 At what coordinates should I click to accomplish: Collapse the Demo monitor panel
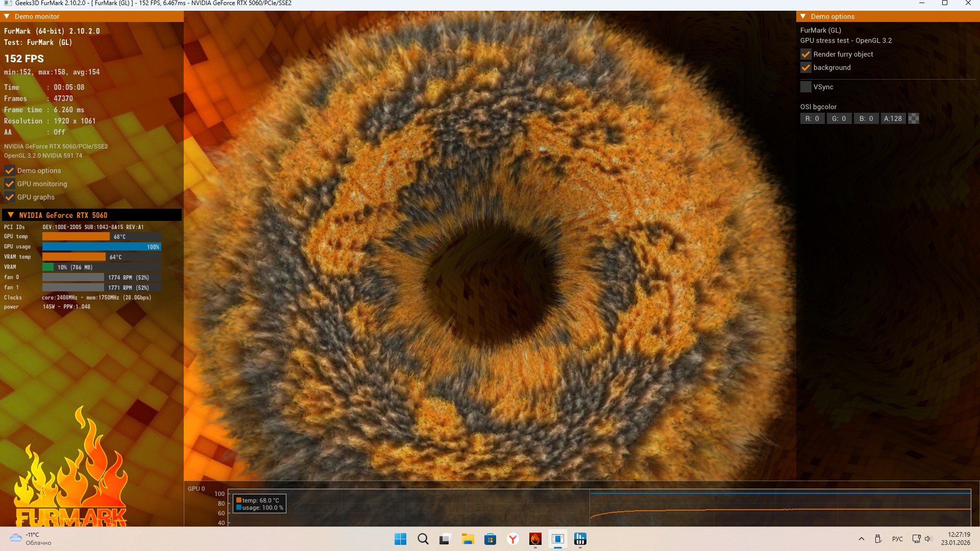(7, 16)
